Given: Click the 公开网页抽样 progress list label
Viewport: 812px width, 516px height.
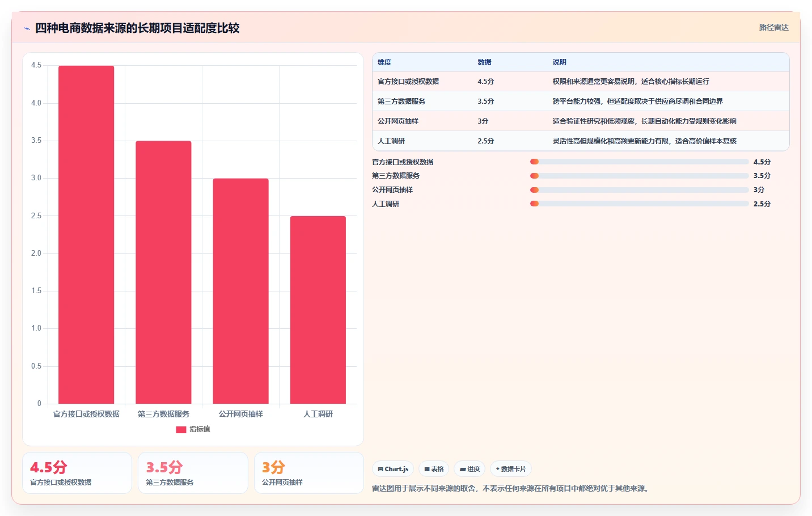Looking at the screenshot, I should 392,190.
